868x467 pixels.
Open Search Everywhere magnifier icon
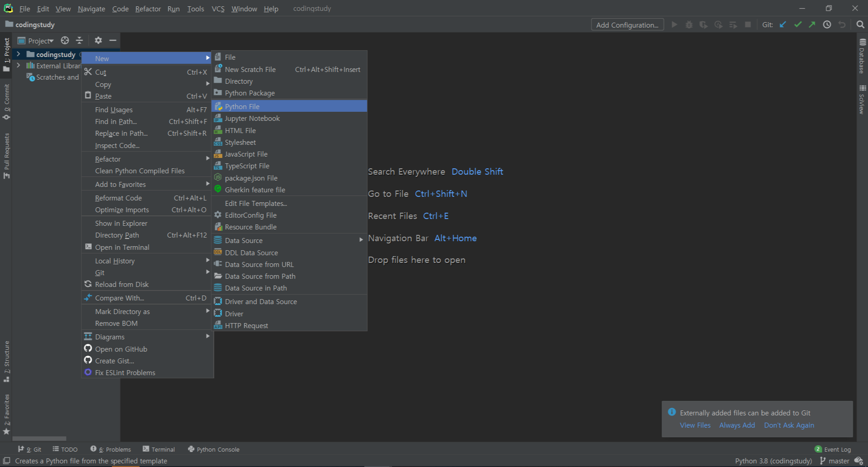860,24
